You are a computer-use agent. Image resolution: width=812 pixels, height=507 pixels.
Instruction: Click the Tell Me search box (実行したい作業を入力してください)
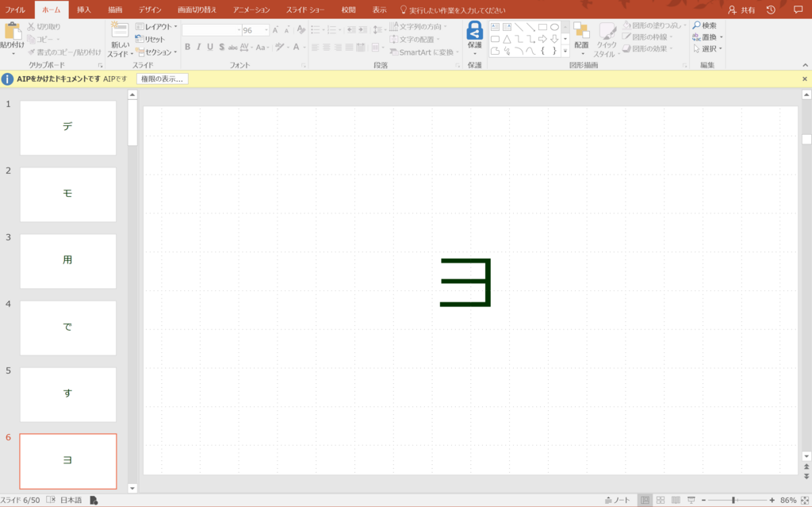point(453,10)
